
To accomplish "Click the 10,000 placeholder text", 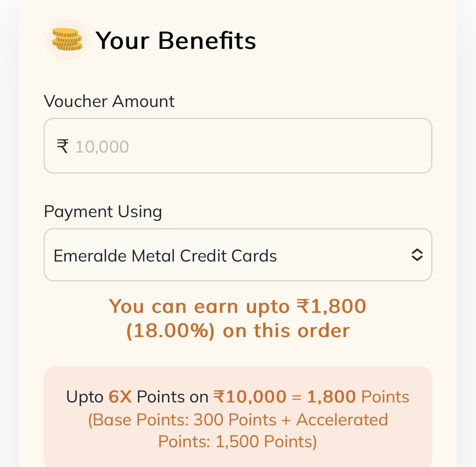I will pyautogui.click(x=102, y=147).
